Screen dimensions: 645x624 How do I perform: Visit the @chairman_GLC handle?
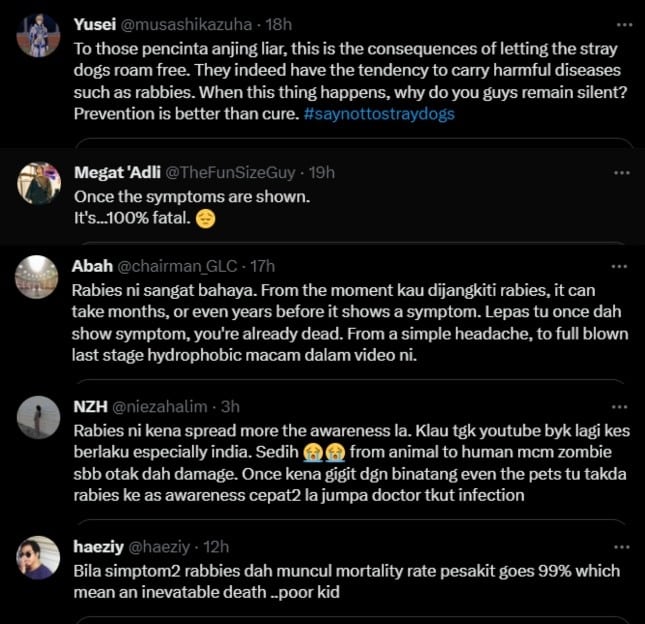click(177, 267)
